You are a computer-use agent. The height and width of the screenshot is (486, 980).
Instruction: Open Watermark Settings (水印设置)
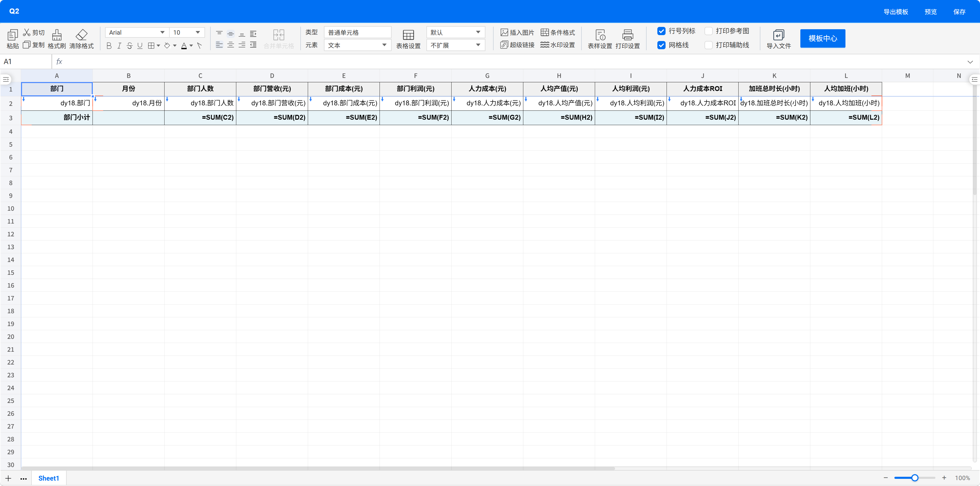pos(557,45)
